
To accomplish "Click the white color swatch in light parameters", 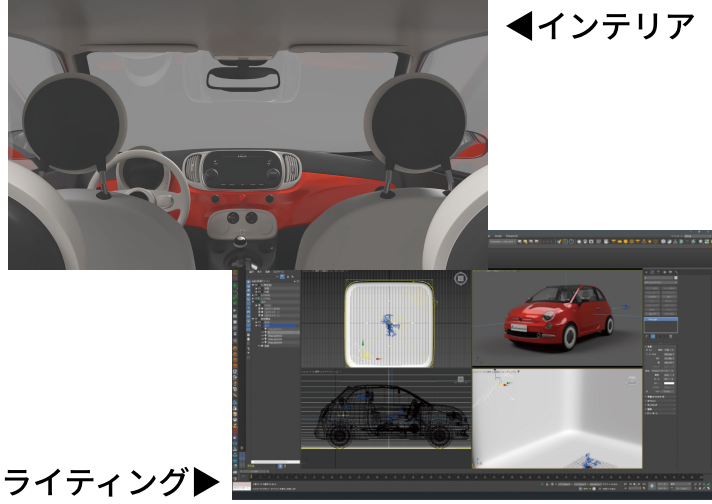I will point(669,385).
